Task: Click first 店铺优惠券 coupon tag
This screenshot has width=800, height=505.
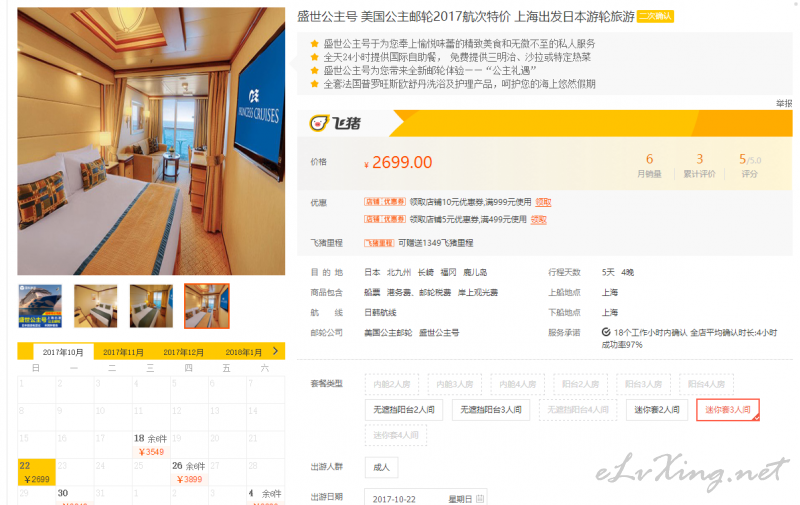Action: pyautogui.click(x=385, y=202)
